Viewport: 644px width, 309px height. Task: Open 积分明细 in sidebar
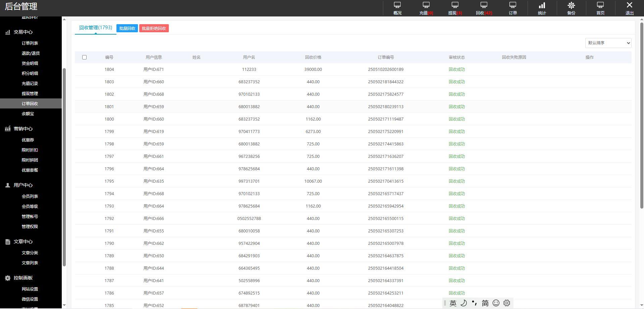30,73
